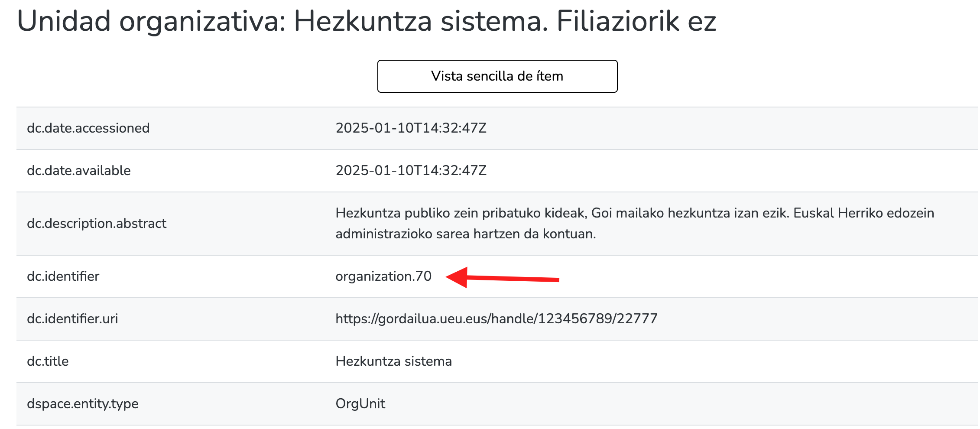This screenshot has height=429, width=980.
Task: Click the 'Hezkuntza sistema' value in the dc.title row
Action: [393, 361]
